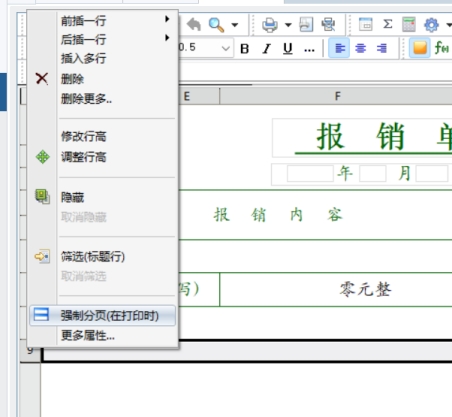
Task: Click the blue page break icon
Action: (41, 315)
